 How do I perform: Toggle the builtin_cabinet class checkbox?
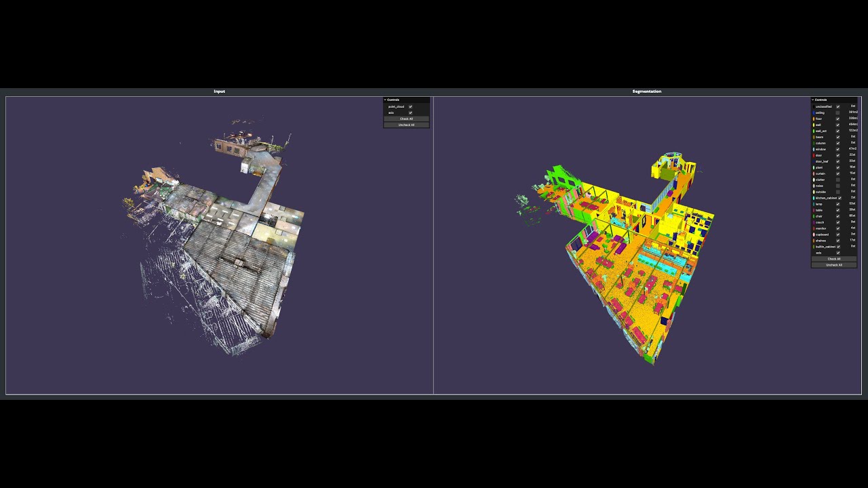[840, 247]
